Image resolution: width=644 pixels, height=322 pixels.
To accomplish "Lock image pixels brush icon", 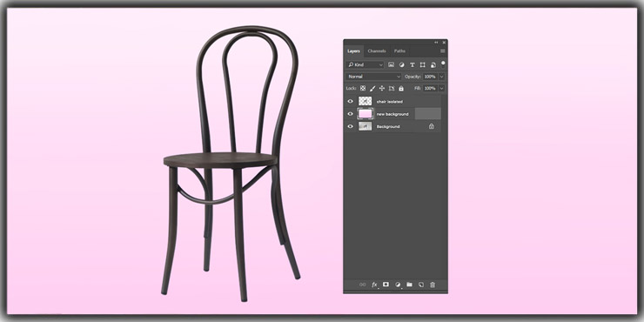I will 372,88.
